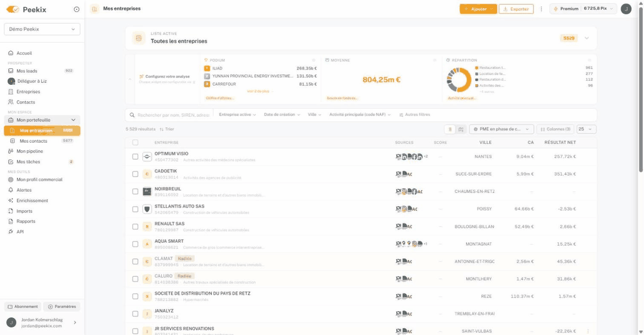This screenshot has height=335, width=644.
Task: Click the Répartition donut chart
Action: pos(459,80)
